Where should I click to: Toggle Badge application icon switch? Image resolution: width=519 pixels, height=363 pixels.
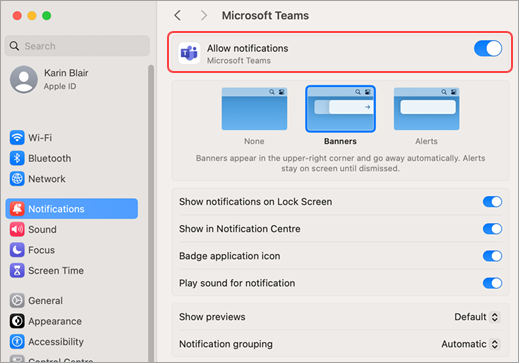point(492,256)
